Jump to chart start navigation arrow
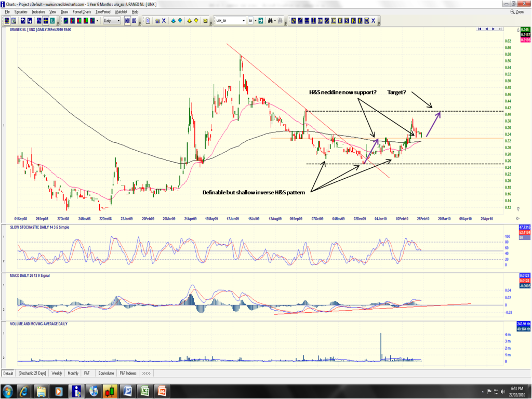 point(480,29)
